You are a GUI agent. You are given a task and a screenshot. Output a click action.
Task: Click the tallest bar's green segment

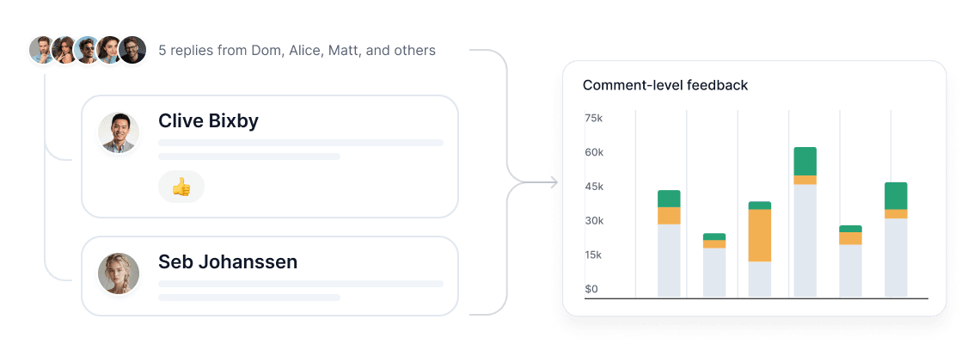[805, 162]
